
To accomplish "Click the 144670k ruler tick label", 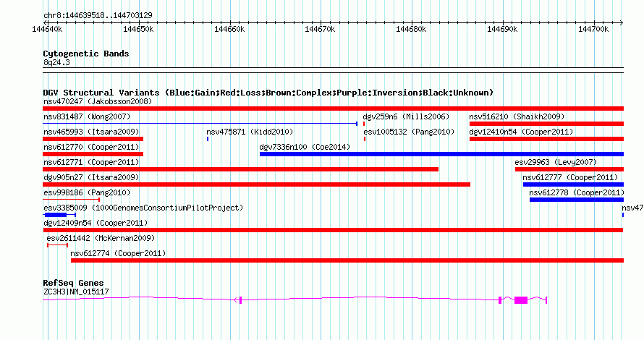I will [320, 29].
